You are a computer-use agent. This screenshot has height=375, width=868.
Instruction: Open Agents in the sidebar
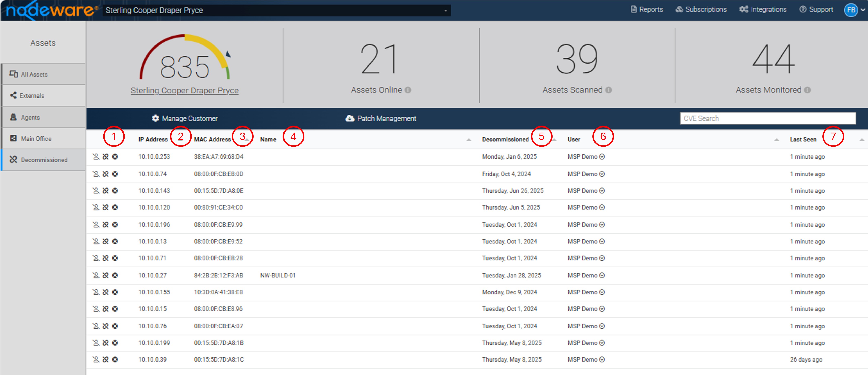coord(43,117)
